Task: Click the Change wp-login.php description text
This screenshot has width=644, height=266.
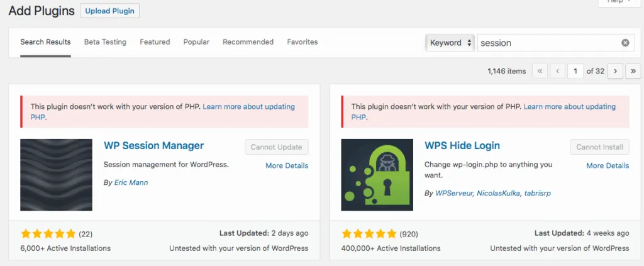Action: click(488, 170)
